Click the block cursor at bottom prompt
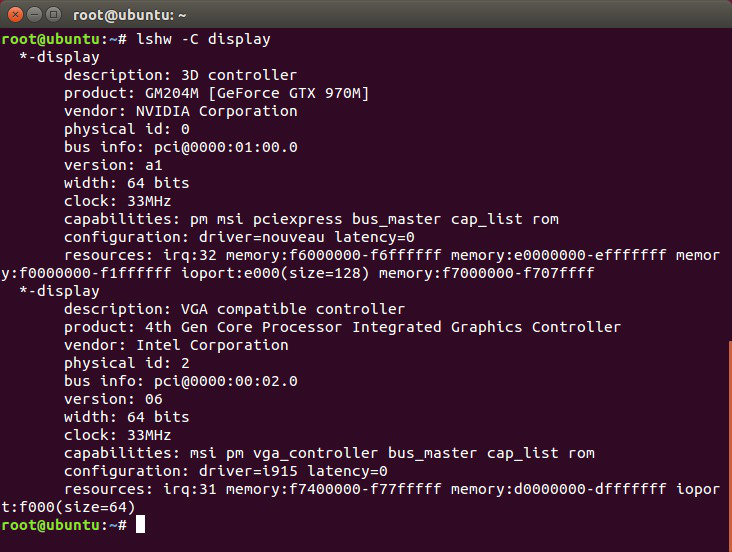Image resolution: width=732 pixels, height=552 pixels. [141, 524]
